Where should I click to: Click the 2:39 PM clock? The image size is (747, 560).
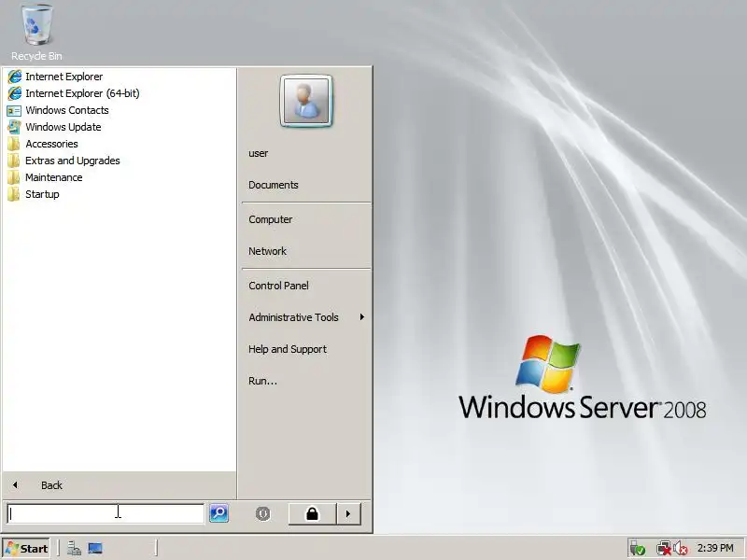tap(715, 548)
